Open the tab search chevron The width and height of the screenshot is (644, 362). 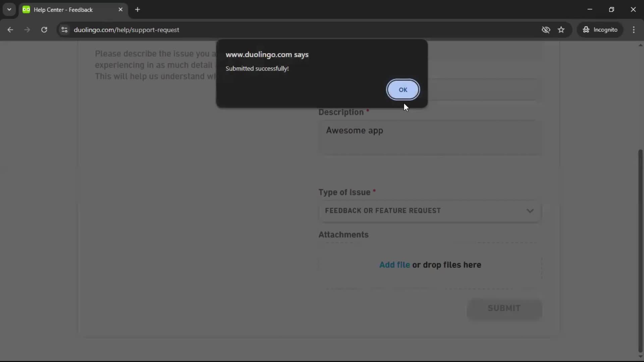(9, 9)
